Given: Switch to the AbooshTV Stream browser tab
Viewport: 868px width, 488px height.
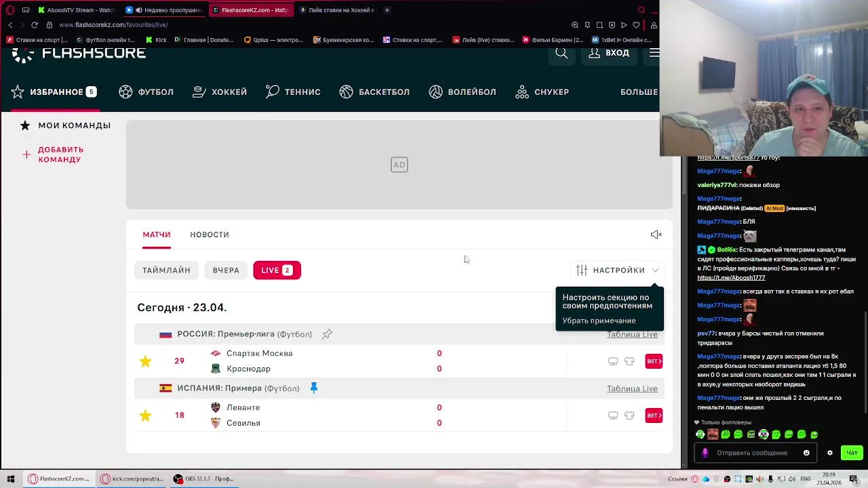Looking at the screenshot, I should 76,10.
